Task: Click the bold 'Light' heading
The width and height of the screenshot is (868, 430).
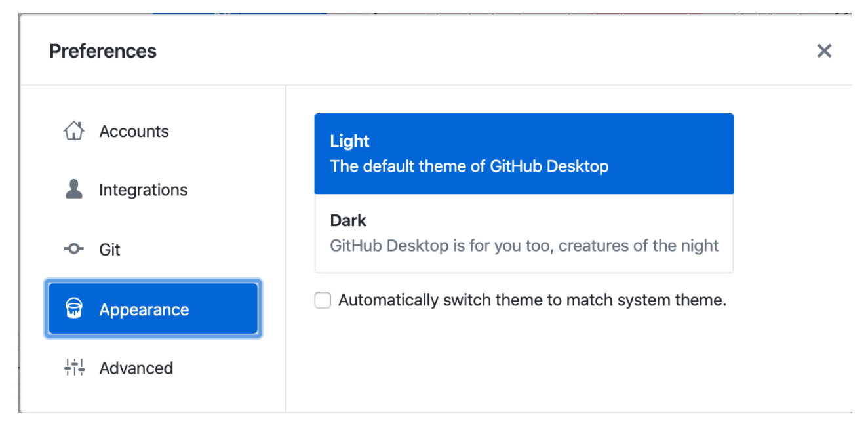Action: coord(350,142)
